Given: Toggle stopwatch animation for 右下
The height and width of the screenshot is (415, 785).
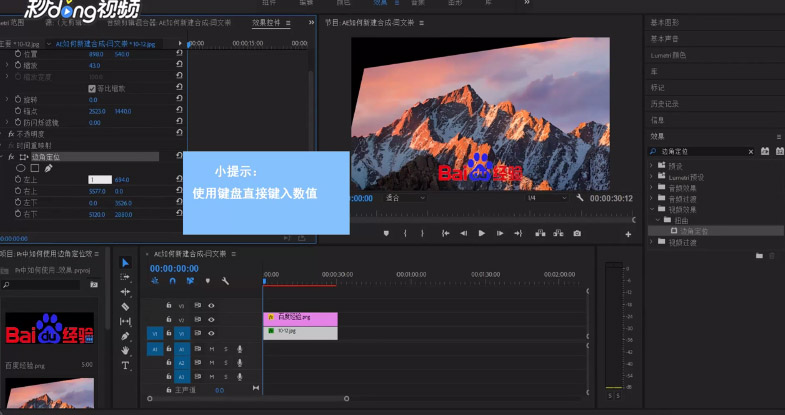Looking at the screenshot, I should (x=18, y=214).
